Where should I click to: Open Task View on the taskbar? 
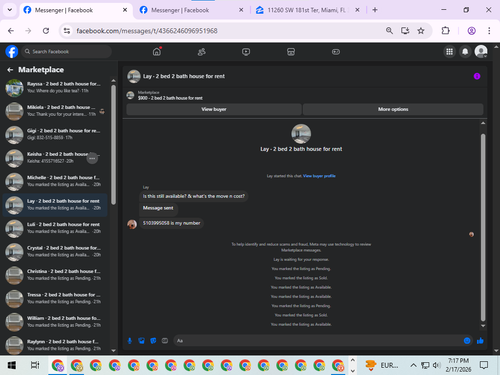pos(35,365)
